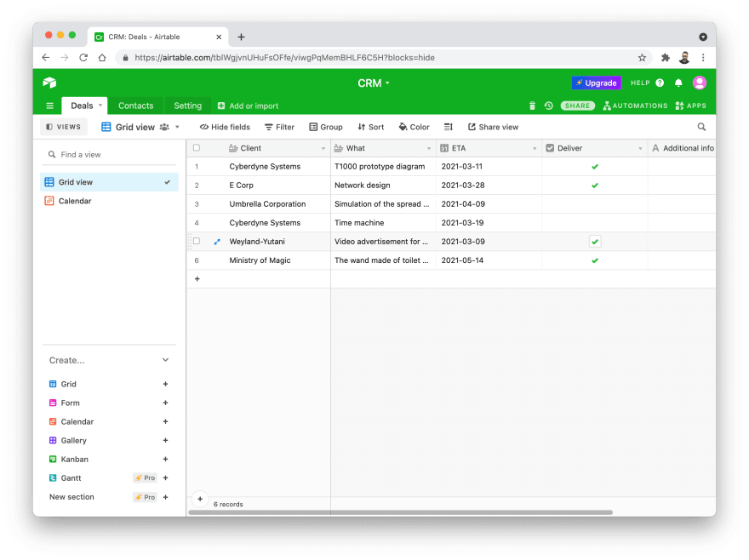Click the Upgrade button

[596, 83]
